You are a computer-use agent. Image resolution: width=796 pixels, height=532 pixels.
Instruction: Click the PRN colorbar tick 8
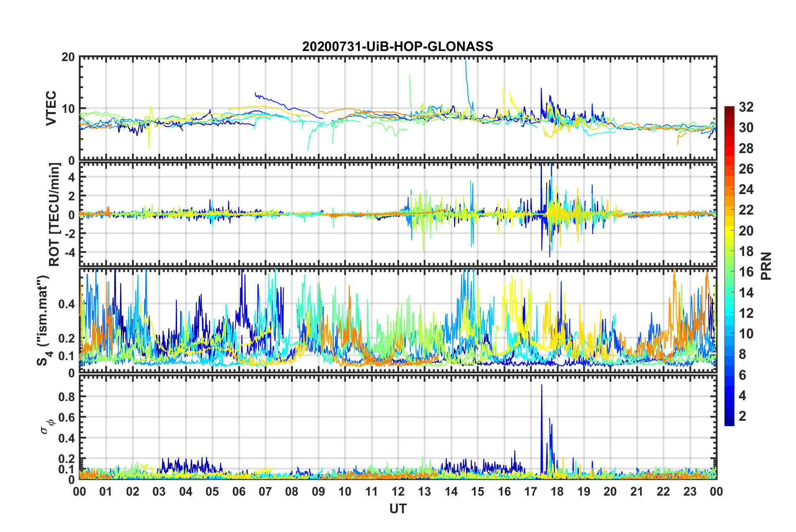point(742,354)
